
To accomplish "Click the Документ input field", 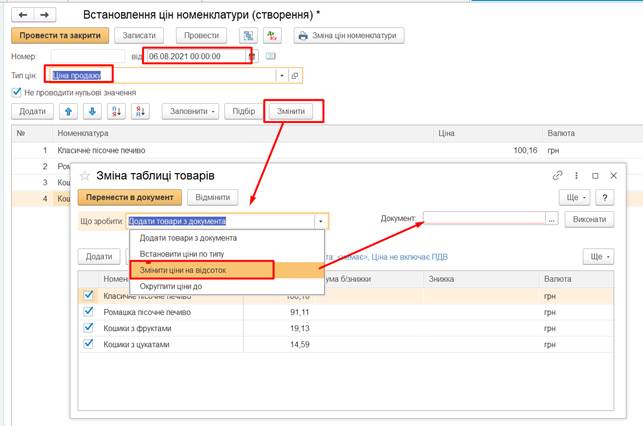I will pyautogui.click(x=483, y=219).
